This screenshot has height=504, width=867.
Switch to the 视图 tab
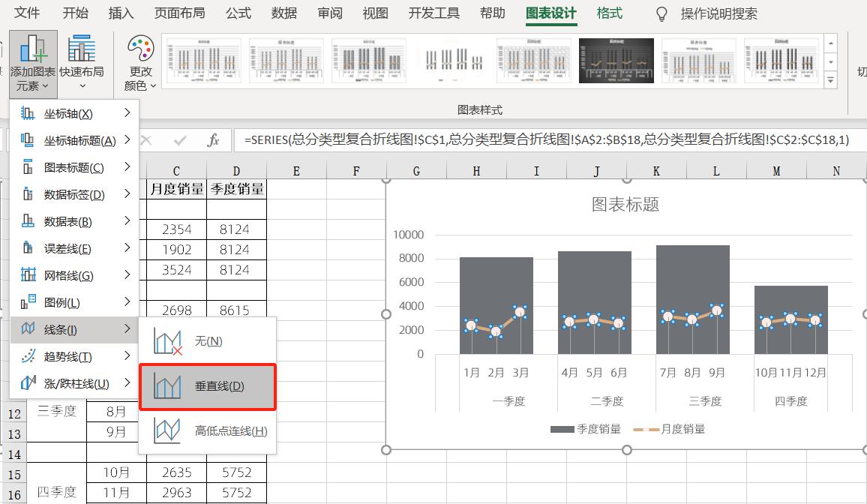pos(376,13)
